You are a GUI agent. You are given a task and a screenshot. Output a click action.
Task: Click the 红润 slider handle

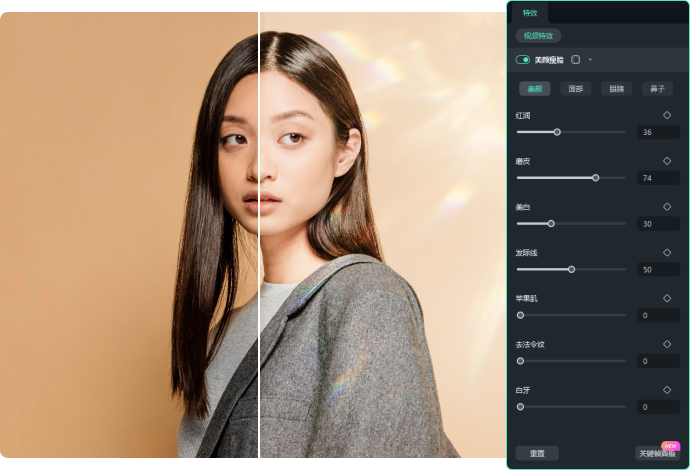(x=557, y=132)
